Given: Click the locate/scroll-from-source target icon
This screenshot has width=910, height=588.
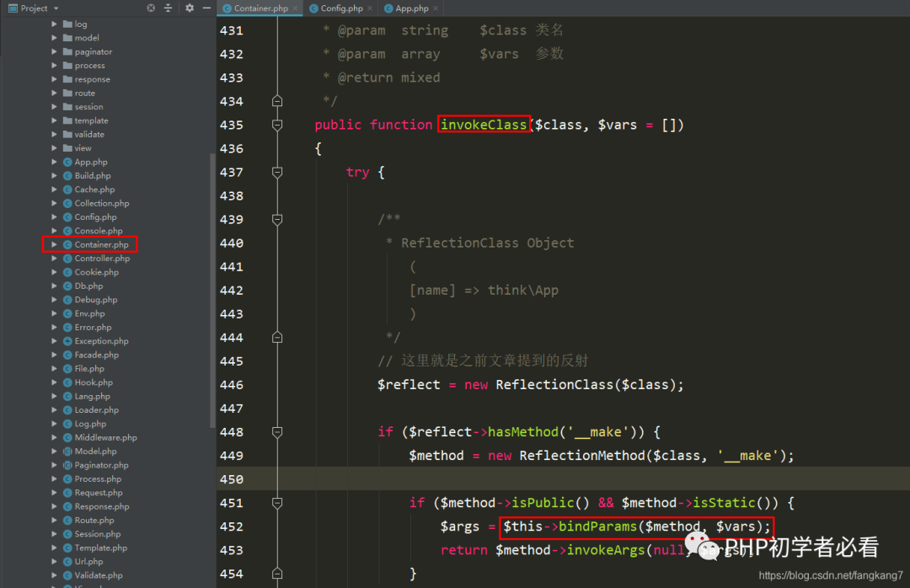Looking at the screenshot, I should tap(151, 8).
